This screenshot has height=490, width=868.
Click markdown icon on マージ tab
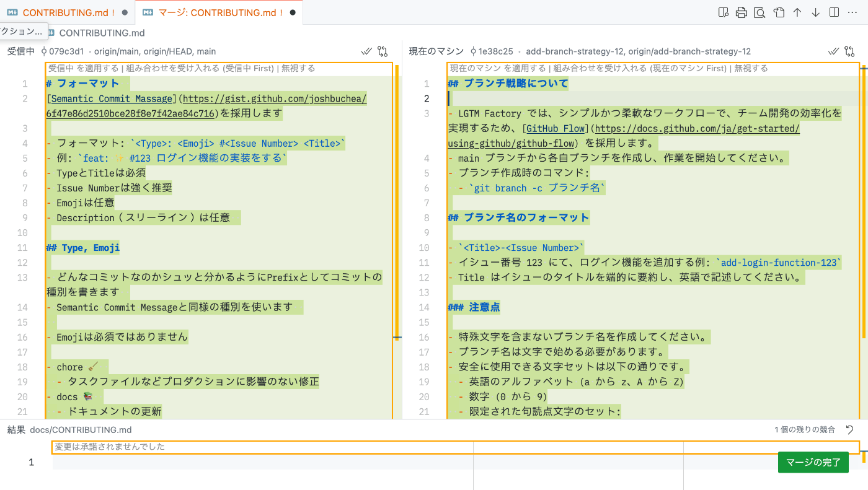pyautogui.click(x=148, y=12)
